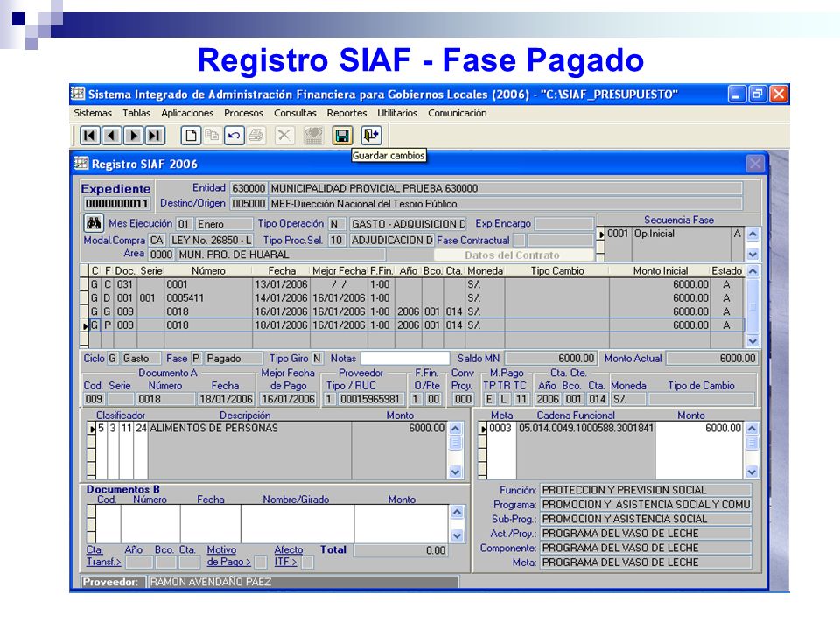Click the Afecto ITF link
The image size is (840, 630).
(288, 556)
